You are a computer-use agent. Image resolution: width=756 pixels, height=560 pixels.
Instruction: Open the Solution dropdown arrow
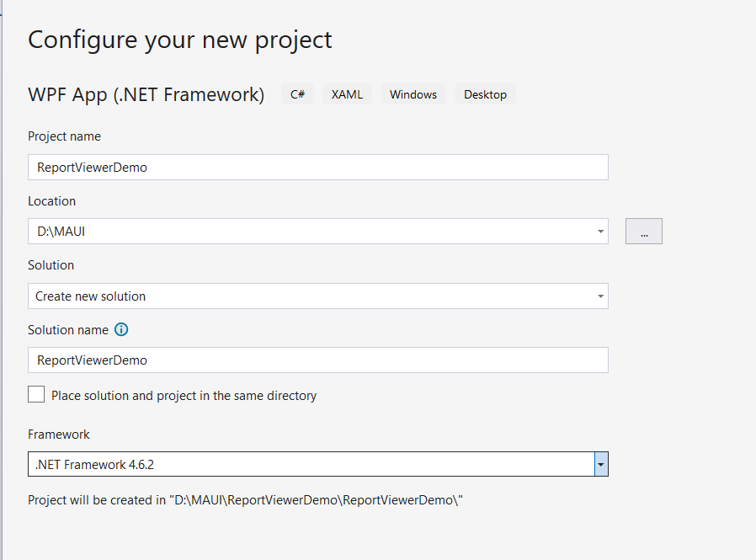pos(600,296)
